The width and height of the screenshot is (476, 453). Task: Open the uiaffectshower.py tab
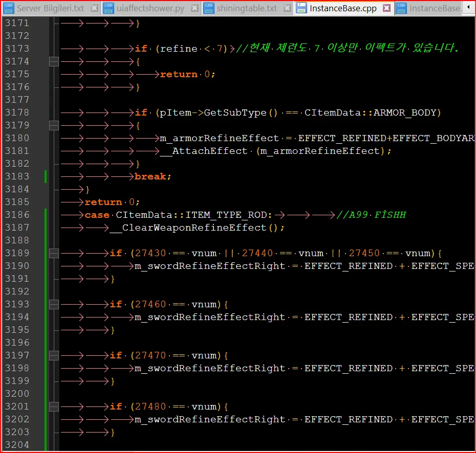150,8
